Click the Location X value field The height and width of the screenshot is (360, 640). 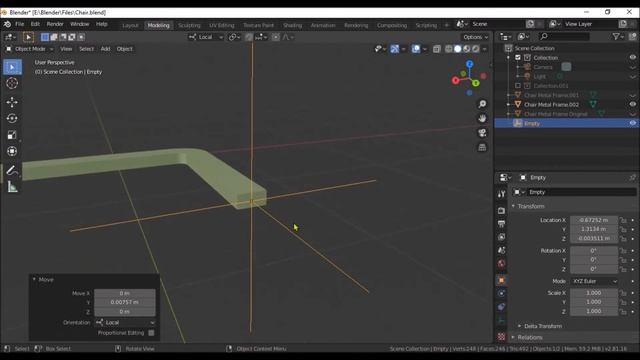coord(594,220)
